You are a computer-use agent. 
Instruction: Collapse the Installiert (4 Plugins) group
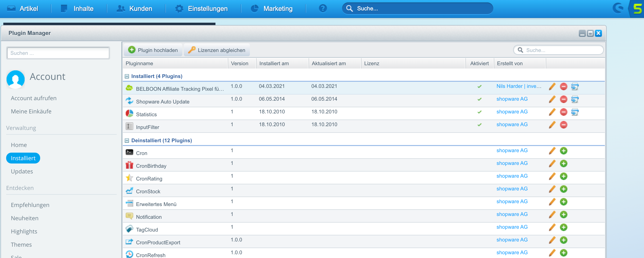pos(127,76)
